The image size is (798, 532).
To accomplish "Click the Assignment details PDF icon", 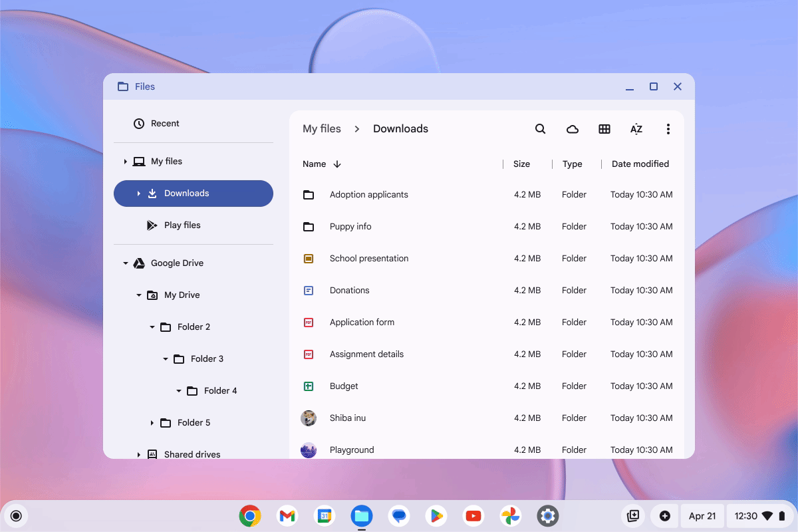I will 309,354.
